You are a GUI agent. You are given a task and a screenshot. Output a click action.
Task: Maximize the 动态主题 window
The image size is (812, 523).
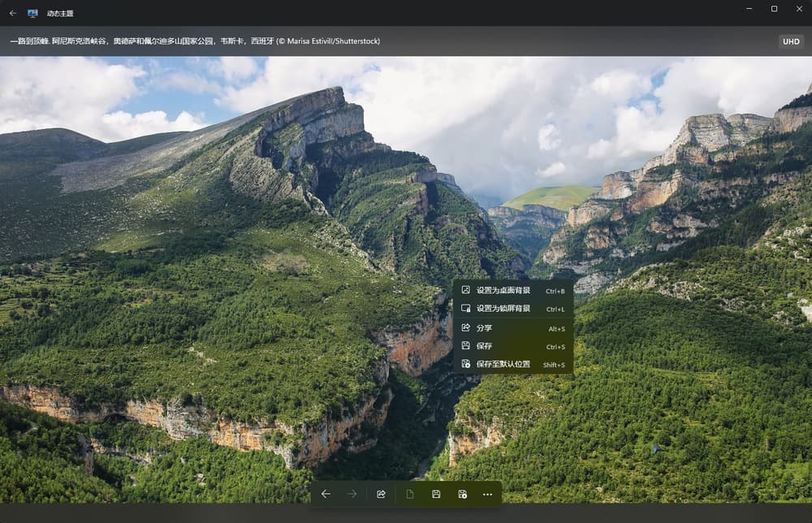[x=774, y=9]
